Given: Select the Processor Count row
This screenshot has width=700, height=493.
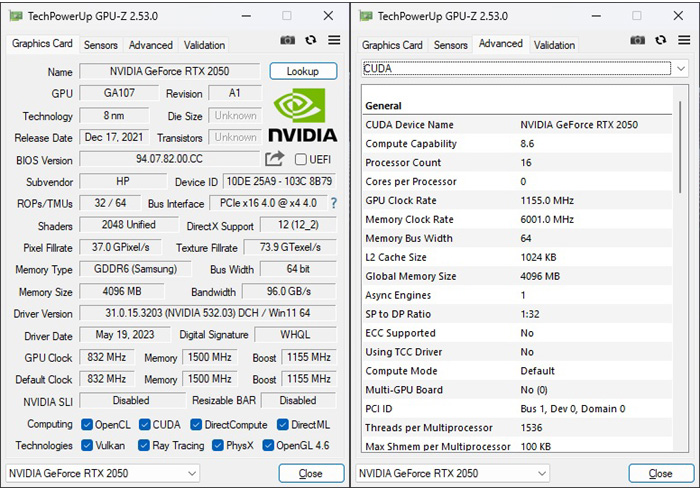Looking at the screenshot, I should 518,163.
